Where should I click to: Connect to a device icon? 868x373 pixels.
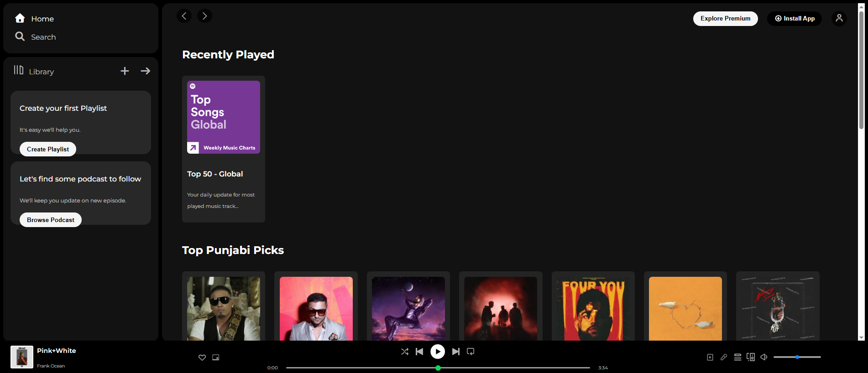tap(751, 357)
